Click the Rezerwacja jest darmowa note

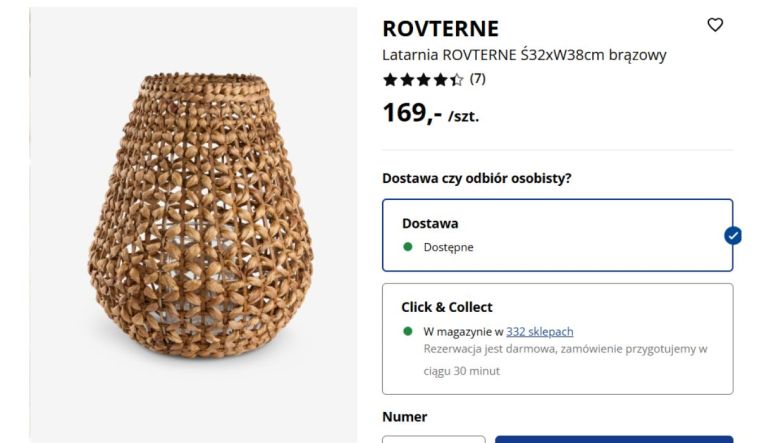coord(565,349)
